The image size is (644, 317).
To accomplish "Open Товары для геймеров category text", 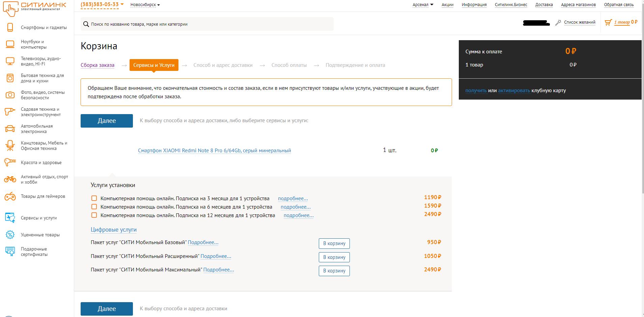I will 43,196.
